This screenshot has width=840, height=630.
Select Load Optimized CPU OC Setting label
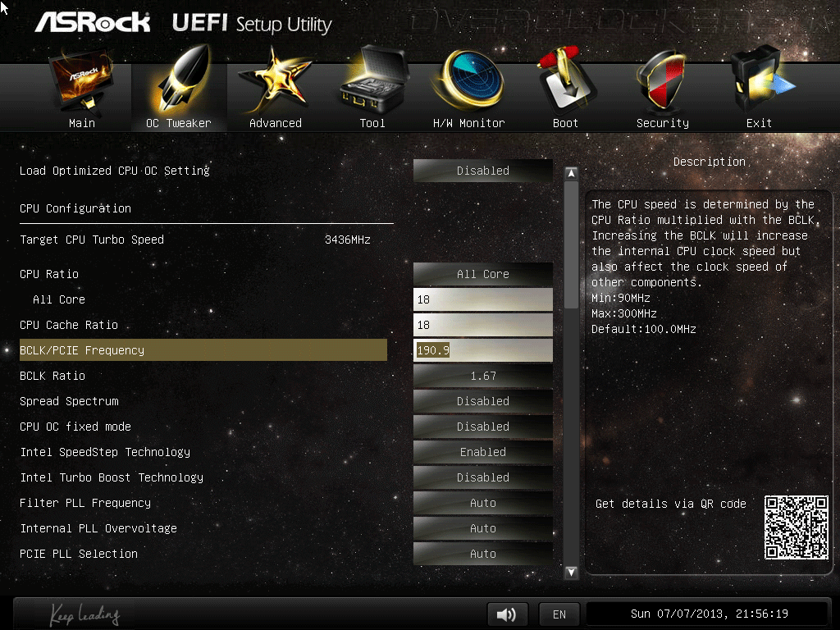pos(115,171)
